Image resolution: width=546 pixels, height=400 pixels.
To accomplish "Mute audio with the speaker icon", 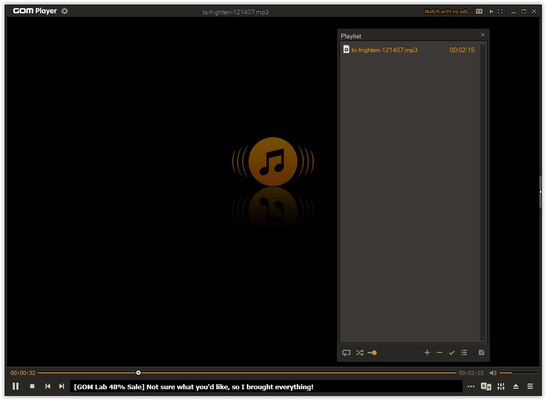I will [493, 373].
